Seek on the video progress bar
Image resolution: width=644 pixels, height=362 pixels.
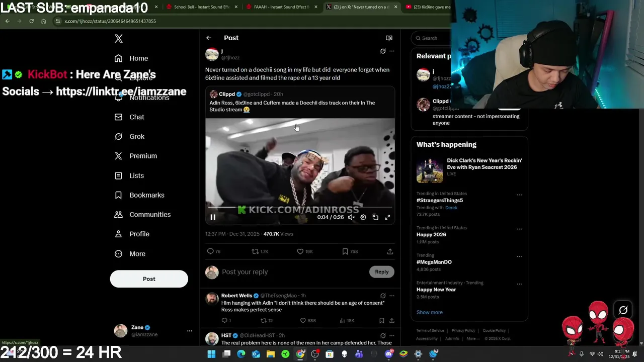[x=300, y=207]
